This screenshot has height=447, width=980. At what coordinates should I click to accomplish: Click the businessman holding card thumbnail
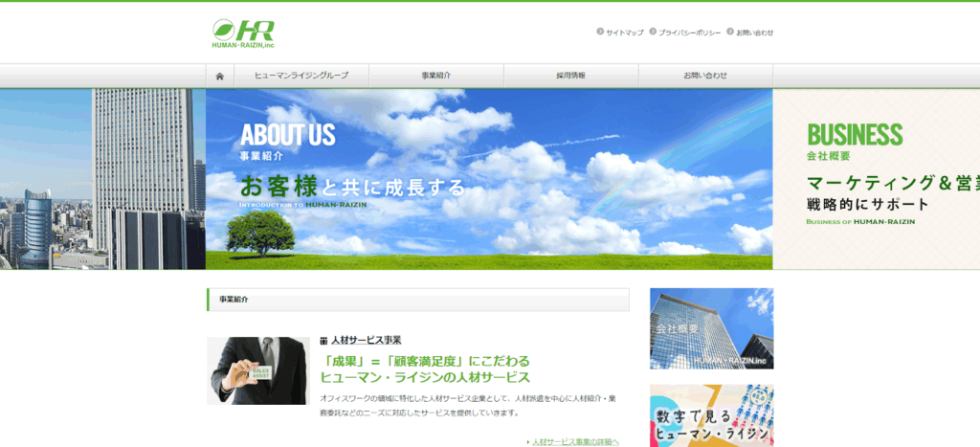pos(257,370)
